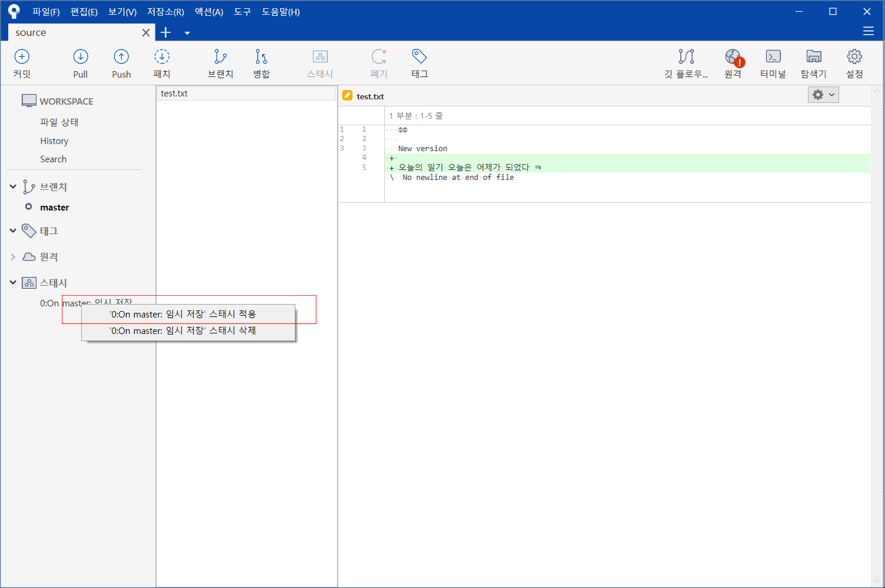The image size is (885, 588).
Task: Open the 저장소(R) menu
Action: click(x=165, y=12)
